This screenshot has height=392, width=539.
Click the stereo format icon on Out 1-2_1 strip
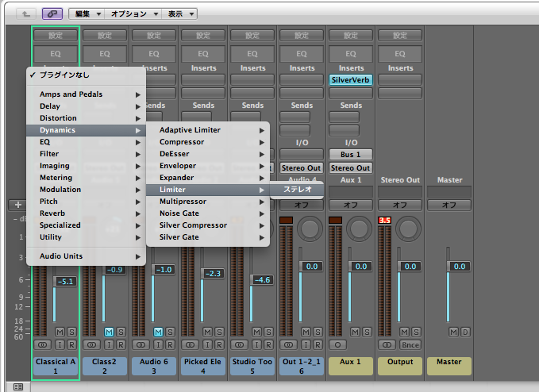(288, 344)
